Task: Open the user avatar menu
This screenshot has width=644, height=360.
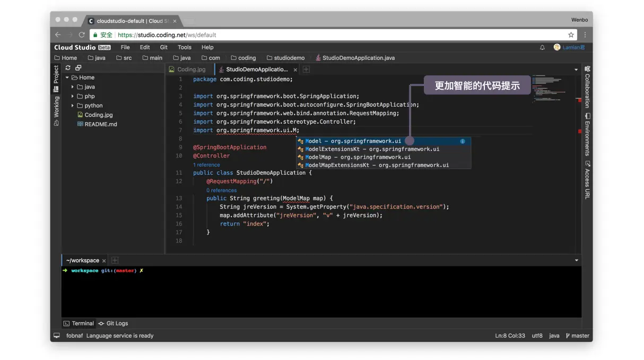Action: pos(569,47)
